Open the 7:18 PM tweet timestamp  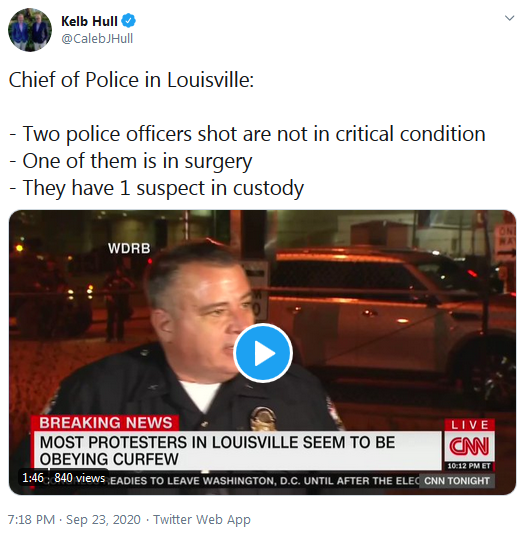coord(31,519)
